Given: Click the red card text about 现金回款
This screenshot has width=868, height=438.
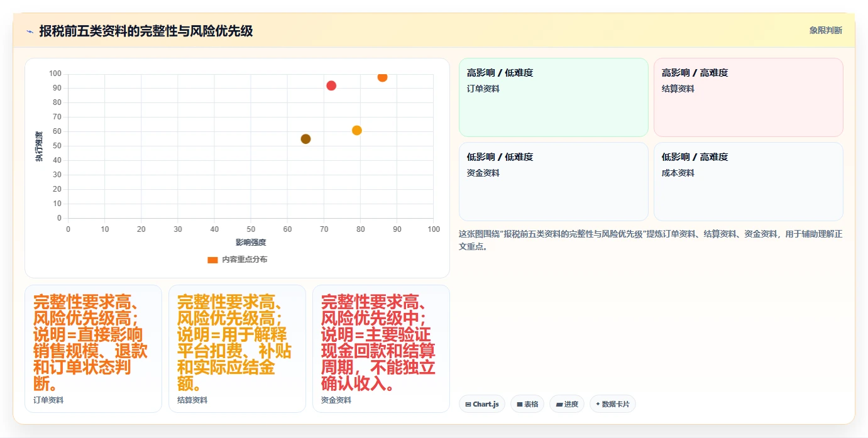Looking at the screenshot, I should [x=378, y=342].
